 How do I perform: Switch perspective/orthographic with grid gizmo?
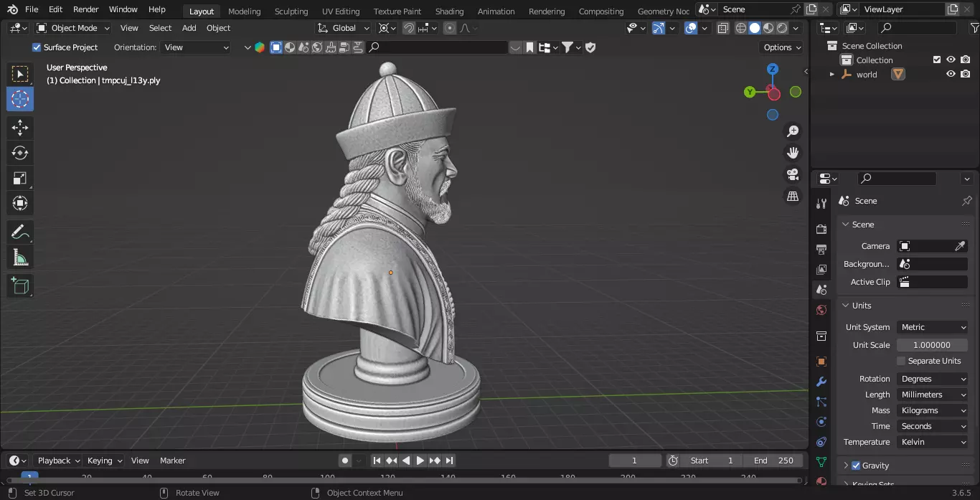coord(793,196)
